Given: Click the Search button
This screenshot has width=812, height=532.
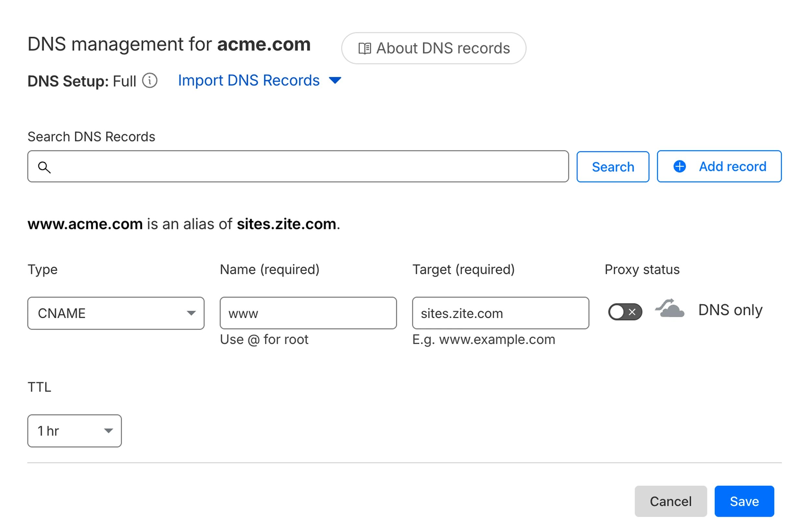Looking at the screenshot, I should tap(613, 167).
